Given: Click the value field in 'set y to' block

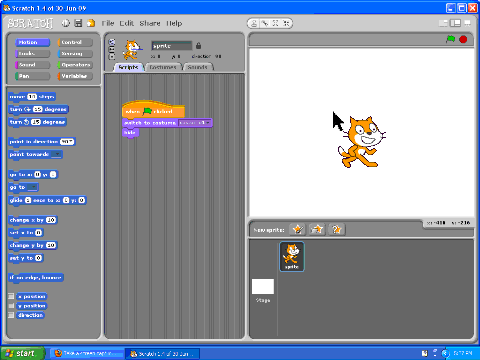Looking at the screenshot, I should [38, 258].
